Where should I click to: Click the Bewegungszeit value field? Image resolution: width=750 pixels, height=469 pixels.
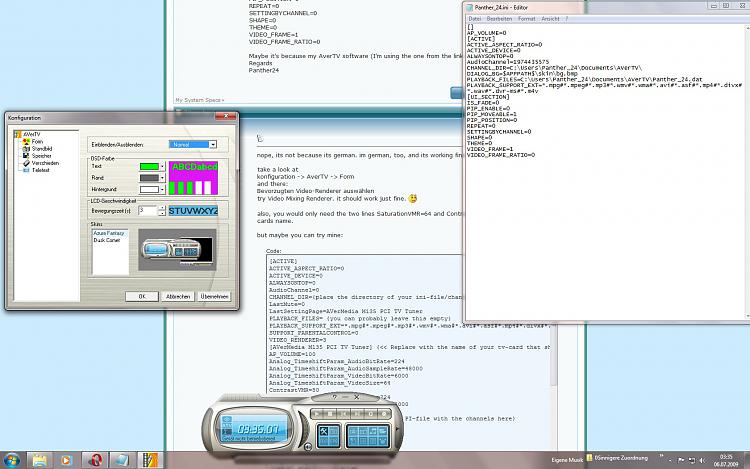coord(148,211)
